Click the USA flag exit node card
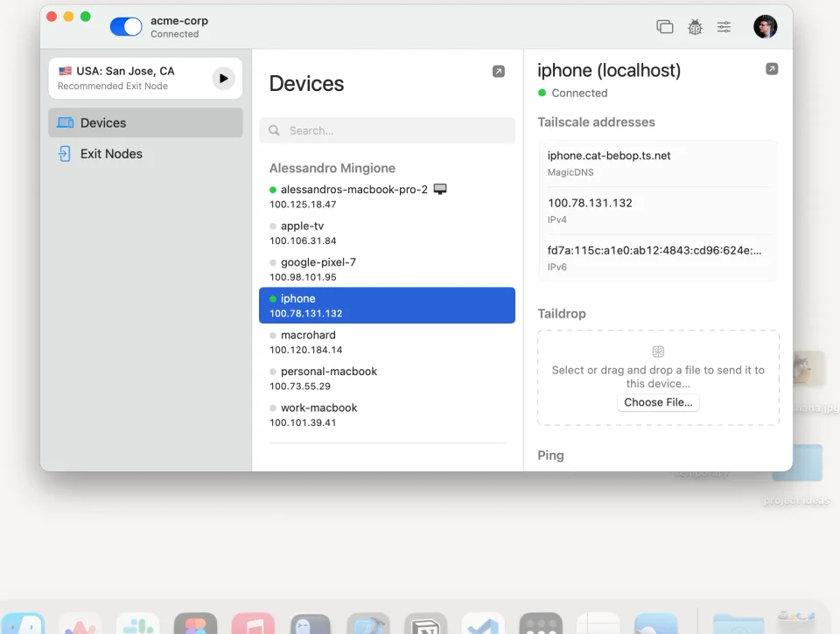840x634 pixels. pos(145,78)
